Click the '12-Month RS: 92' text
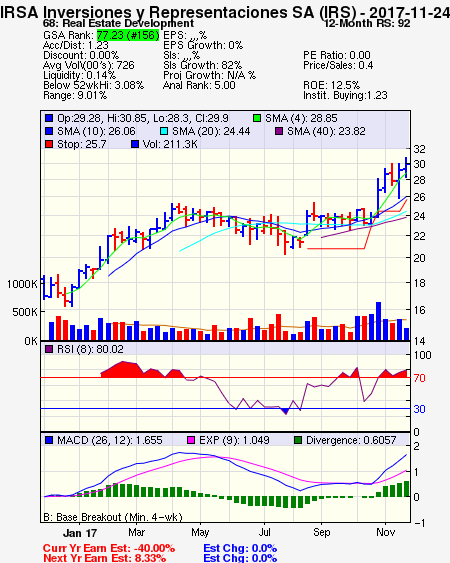The image size is (450, 563). pyautogui.click(x=367, y=24)
